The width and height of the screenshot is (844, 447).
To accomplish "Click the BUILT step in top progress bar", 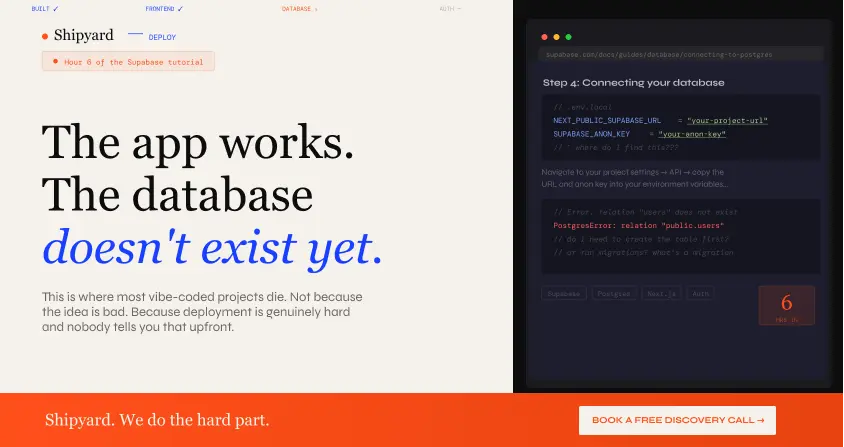I will 45,9.
